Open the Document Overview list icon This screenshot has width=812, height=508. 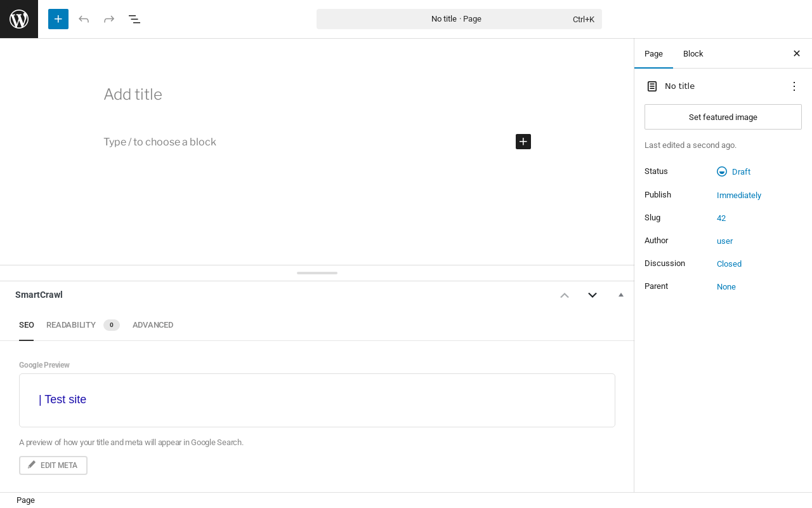click(134, 19)
